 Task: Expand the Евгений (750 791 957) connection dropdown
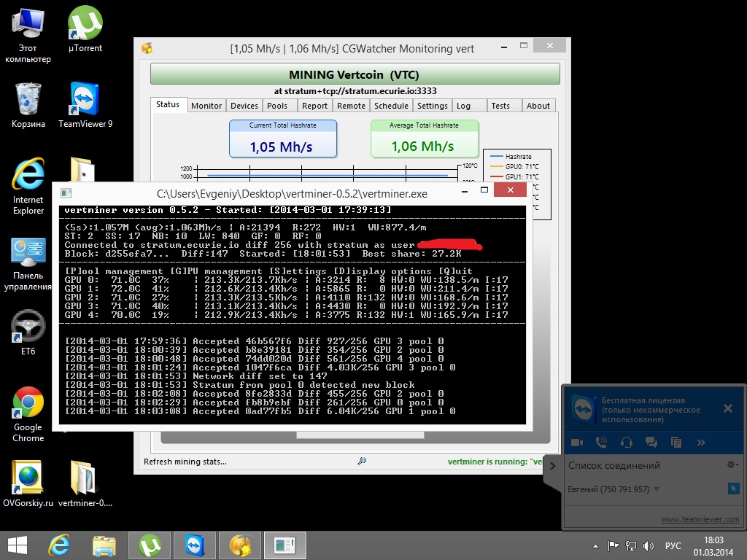point(657,489)
